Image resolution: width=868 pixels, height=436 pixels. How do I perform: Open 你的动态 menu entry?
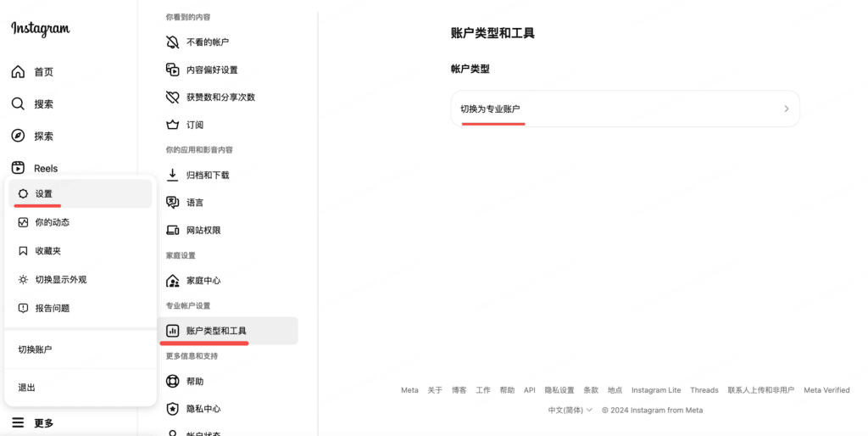pyautogui.click(x=81, y=222)
